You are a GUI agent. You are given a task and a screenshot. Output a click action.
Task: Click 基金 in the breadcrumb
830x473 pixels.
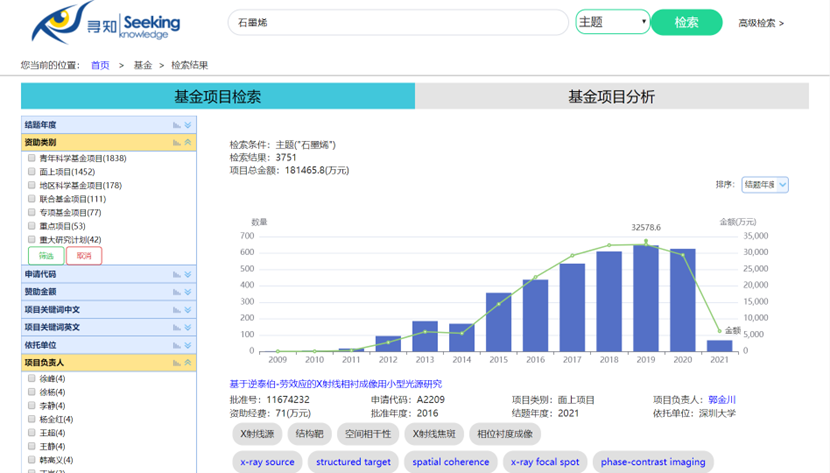pyautogui.click(x=143, y=65)
